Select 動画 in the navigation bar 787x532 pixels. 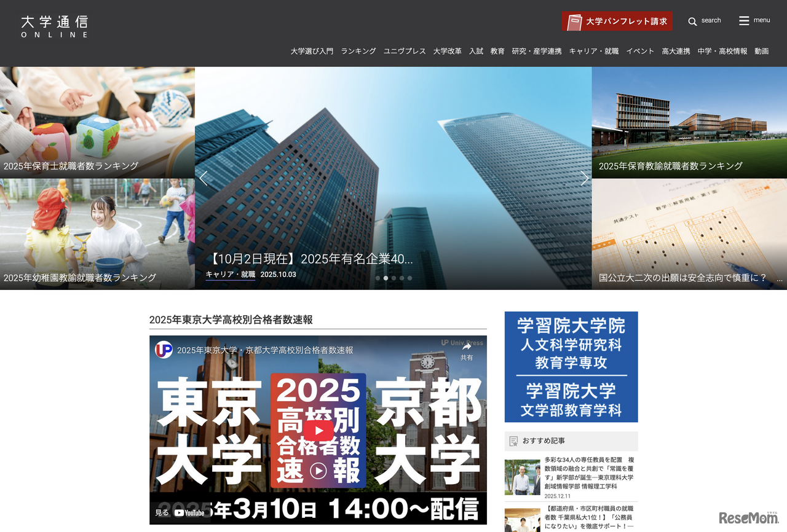coord(761,51)
